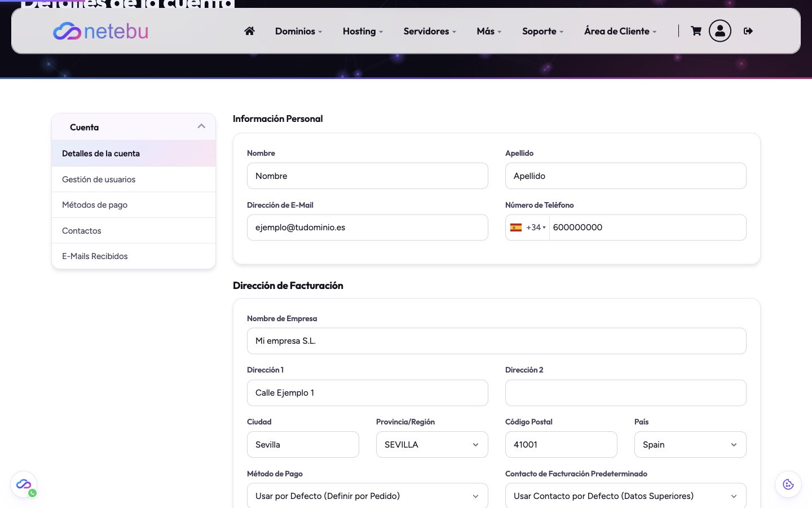Open the shopping cart icon
The image size is (812, 508).
[696, 31]
